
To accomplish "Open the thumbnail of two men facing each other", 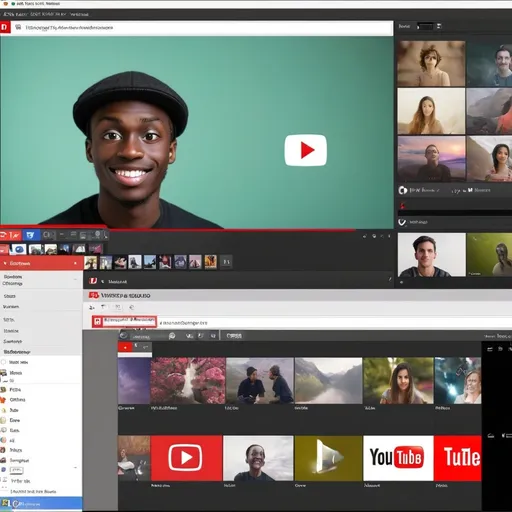I will point(260,381).
